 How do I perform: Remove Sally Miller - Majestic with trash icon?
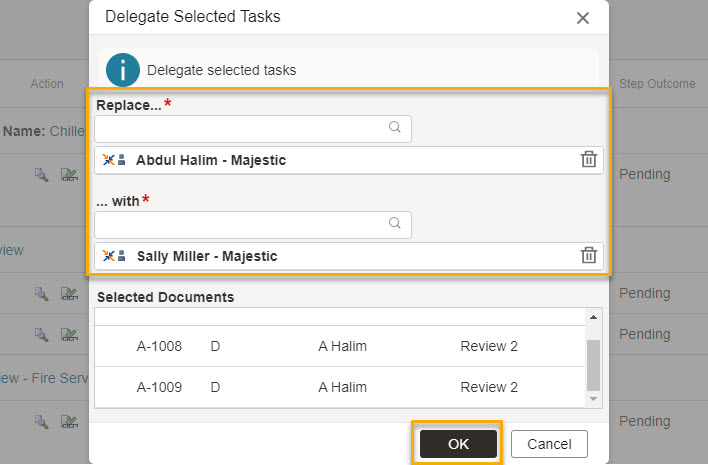[588, 255]
